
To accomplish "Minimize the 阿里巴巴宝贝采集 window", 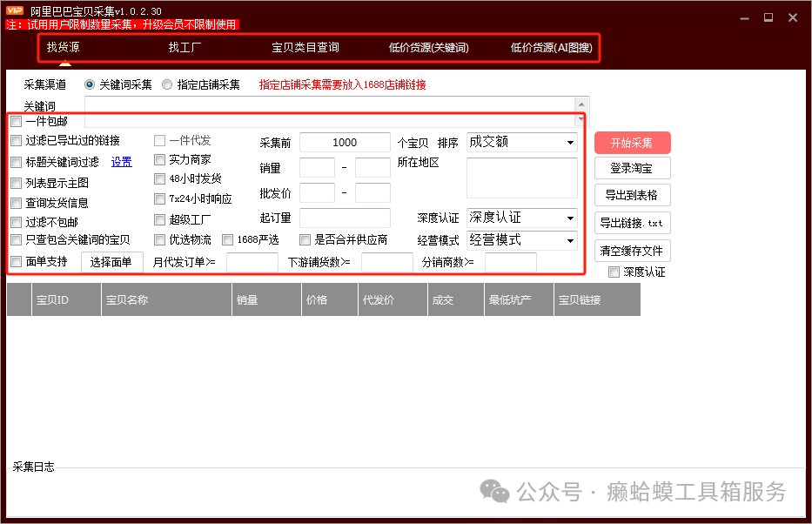I will pyautogui.click(x=745, y=18).
